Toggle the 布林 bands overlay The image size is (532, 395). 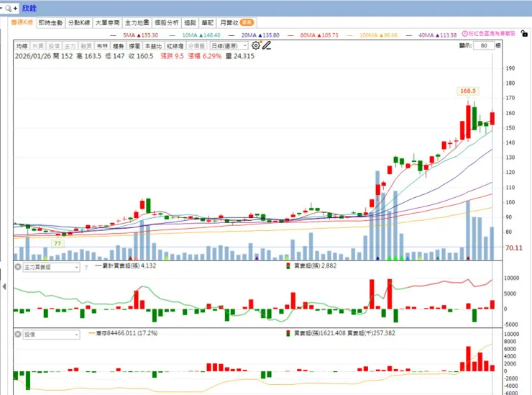click(x=102, y=46)
